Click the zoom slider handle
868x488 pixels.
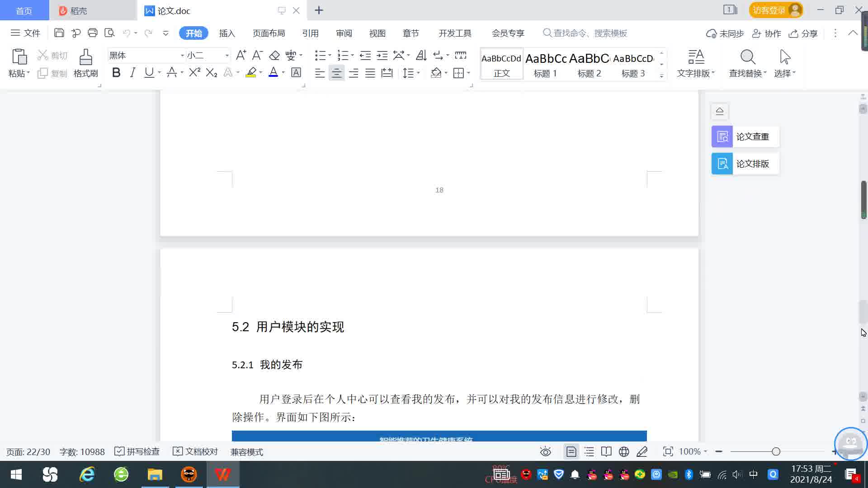(776, 451)
